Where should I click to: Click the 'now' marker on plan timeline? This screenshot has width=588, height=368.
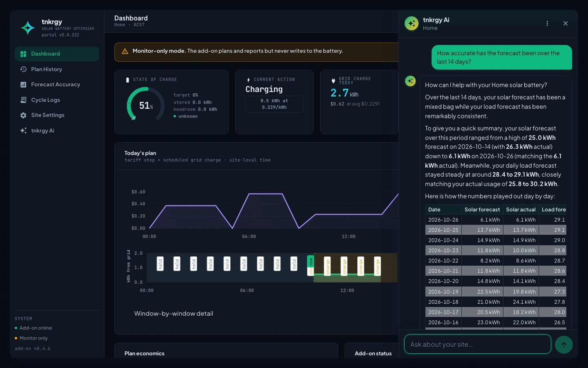pos(310,262)
